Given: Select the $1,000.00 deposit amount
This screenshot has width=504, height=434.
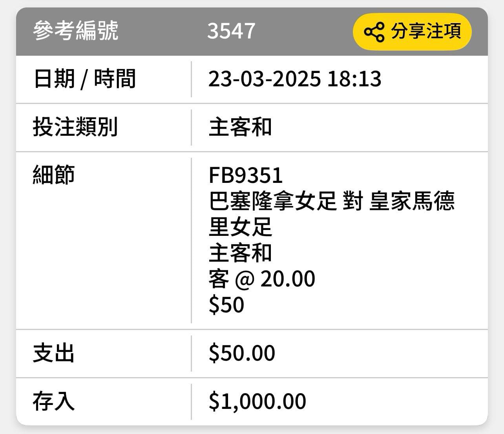Looking at the screenshot, I should point(257,401).
